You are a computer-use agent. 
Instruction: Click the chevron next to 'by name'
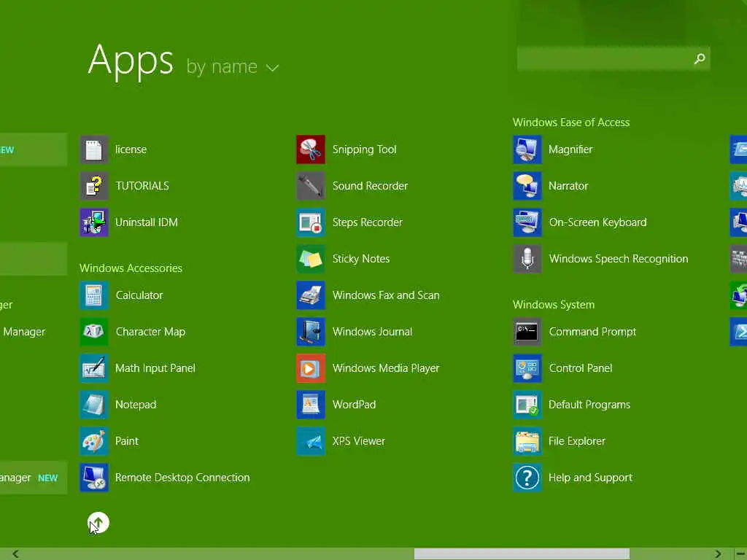tap(273, 68)
